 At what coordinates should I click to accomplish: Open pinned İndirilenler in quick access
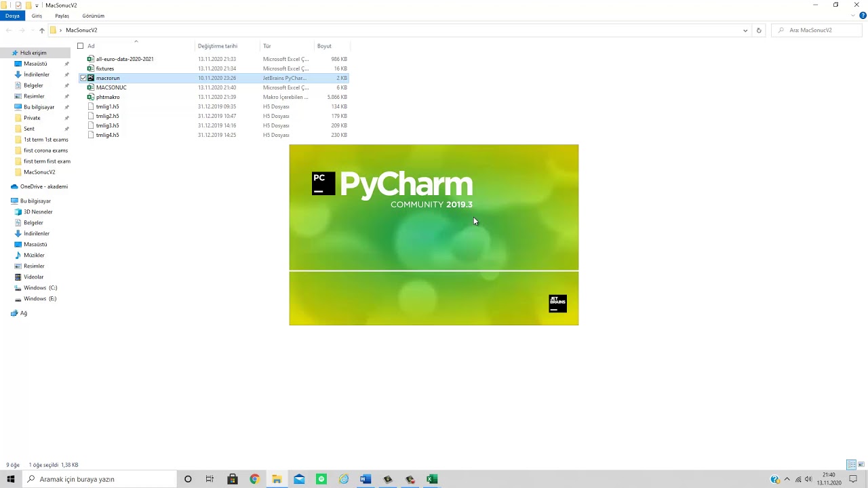[37, 75]
